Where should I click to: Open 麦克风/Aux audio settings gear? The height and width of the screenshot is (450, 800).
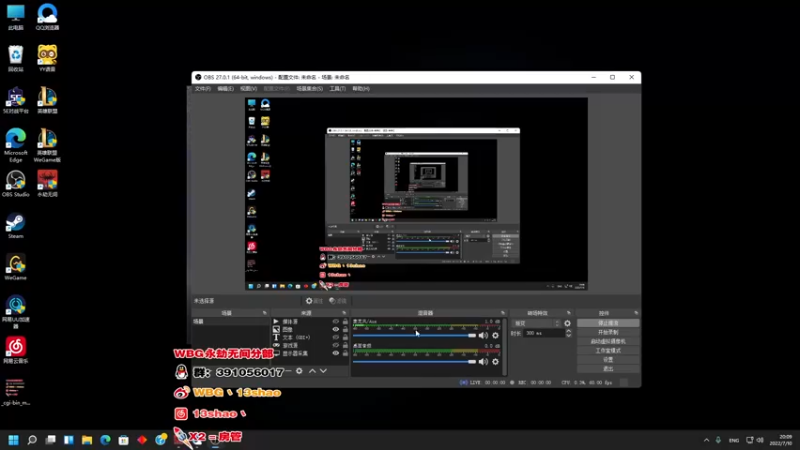click(x=495, y=336)
